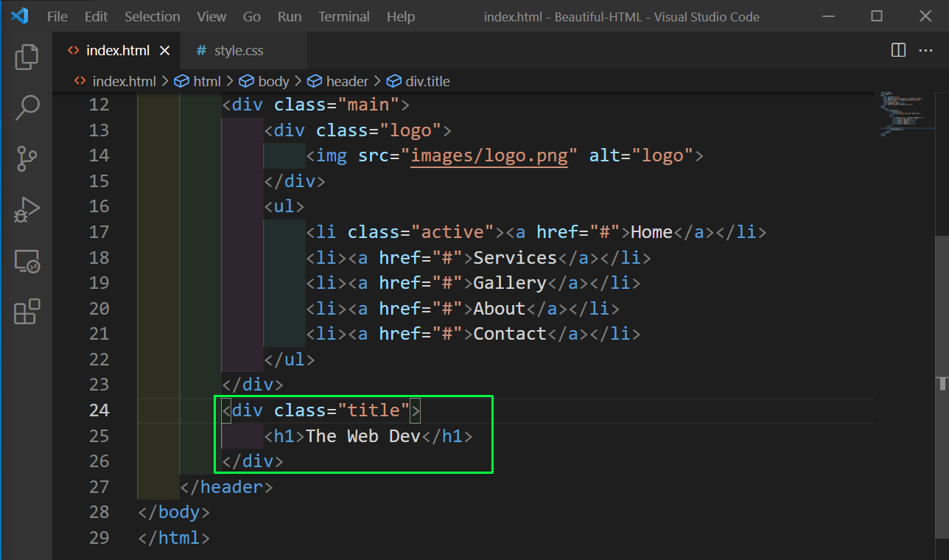This screenshot has height=560, width=949.
Task: Follow the images/logo.png link
Action: (x=489, y=155)
